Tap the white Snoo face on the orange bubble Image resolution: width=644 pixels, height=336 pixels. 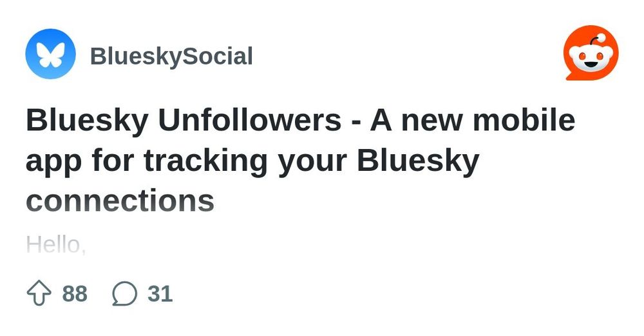click(x=591, y=58)
